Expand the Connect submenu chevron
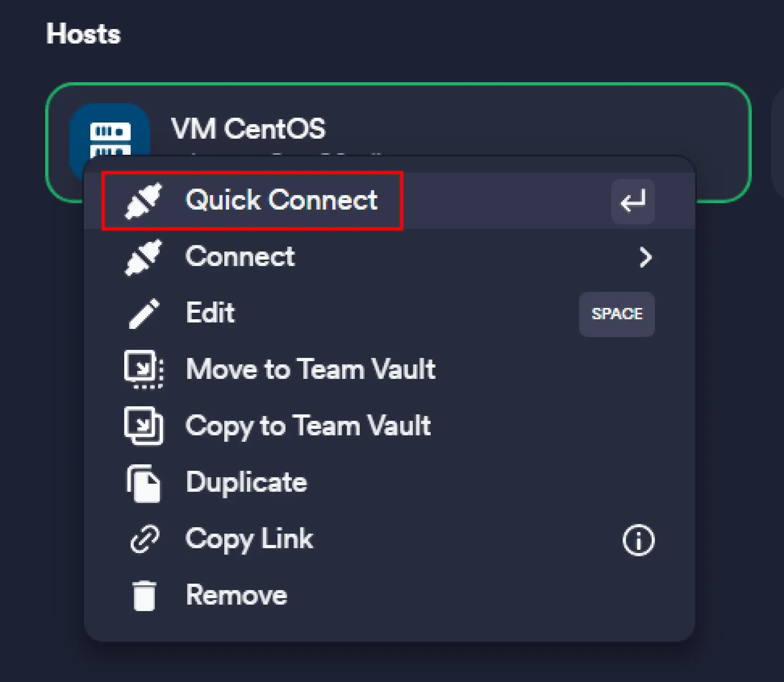The width and height of the screenshot is (784, 682). coord(645,257)
